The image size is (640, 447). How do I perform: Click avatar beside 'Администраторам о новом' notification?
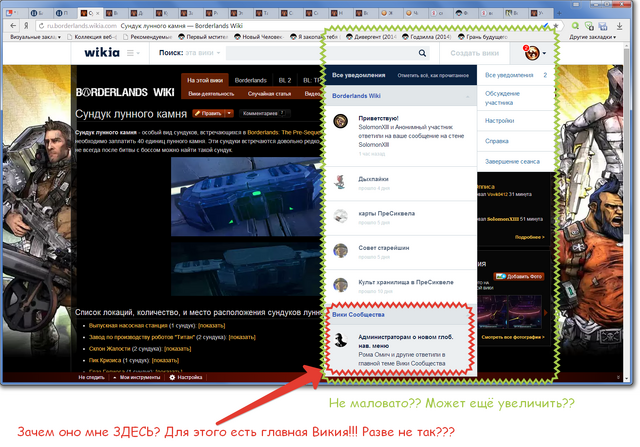pyautogui.click(x=340, y=340)
